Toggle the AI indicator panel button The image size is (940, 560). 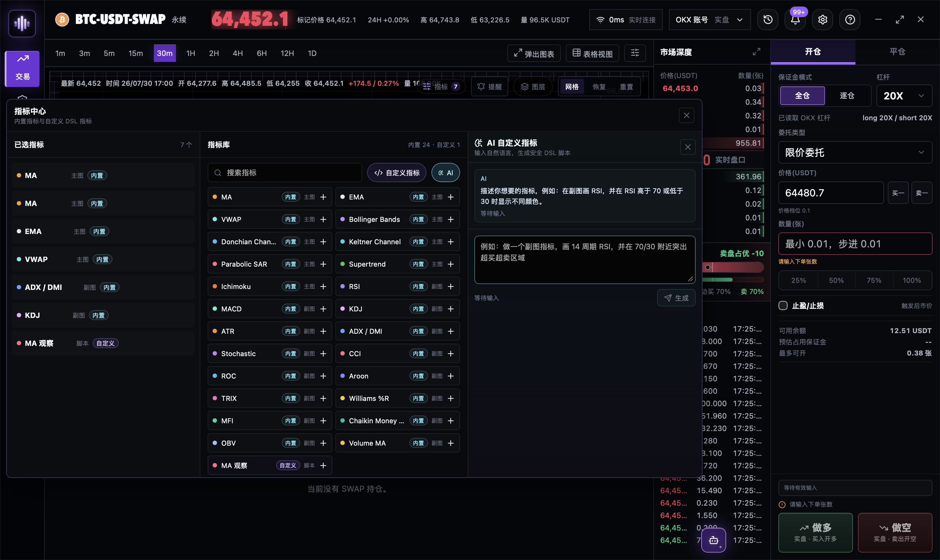pos(445,172)
